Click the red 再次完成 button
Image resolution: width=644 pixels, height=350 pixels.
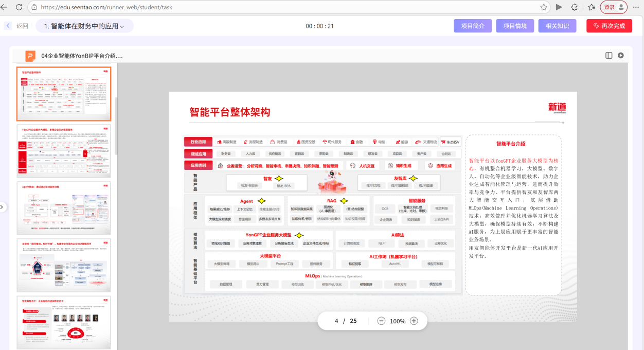(609, 26)
